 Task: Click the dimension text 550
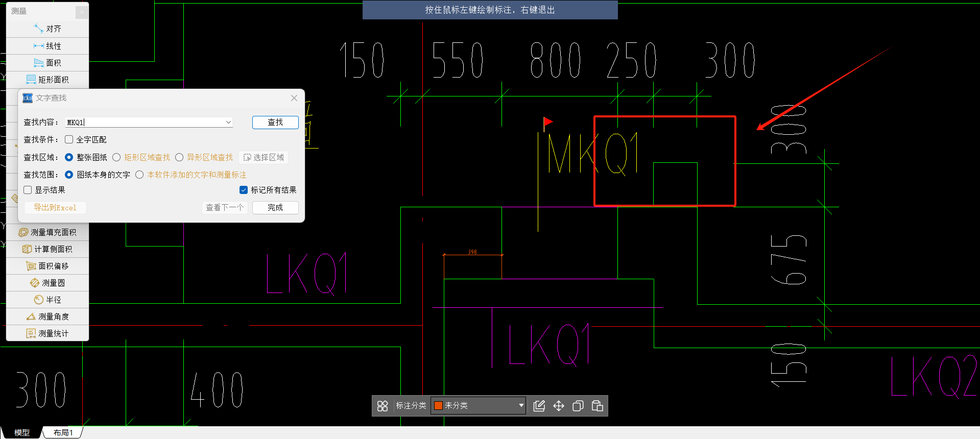[457, 60]
